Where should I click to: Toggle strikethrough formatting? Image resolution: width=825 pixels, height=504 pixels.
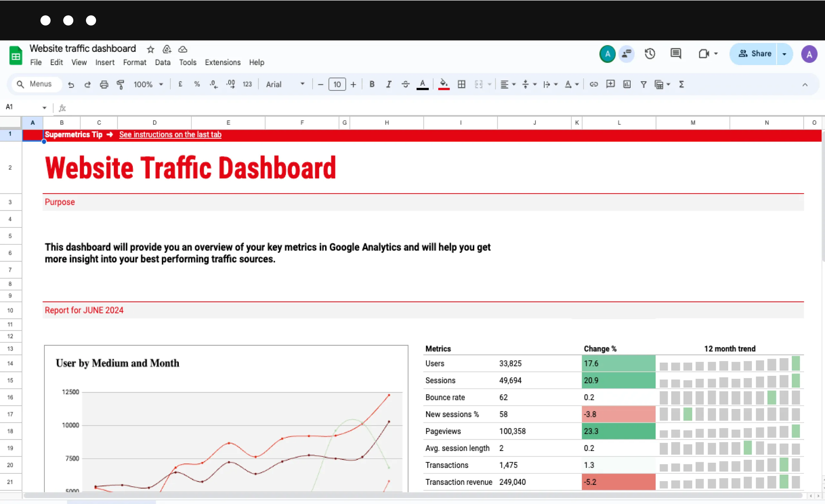[x=405, y=84]
